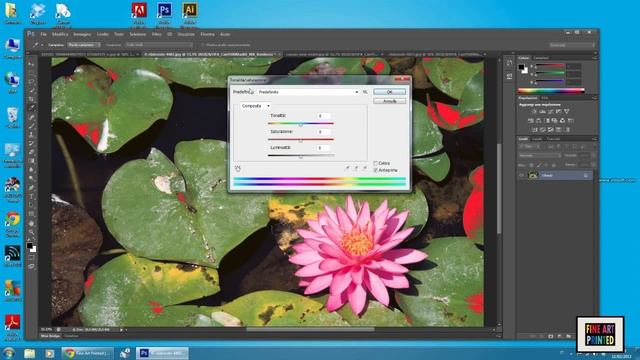The height and width of the screenshot is (360, 640).
Task: Select the Spot Healing Brush tool
Action: pos(31,117)
